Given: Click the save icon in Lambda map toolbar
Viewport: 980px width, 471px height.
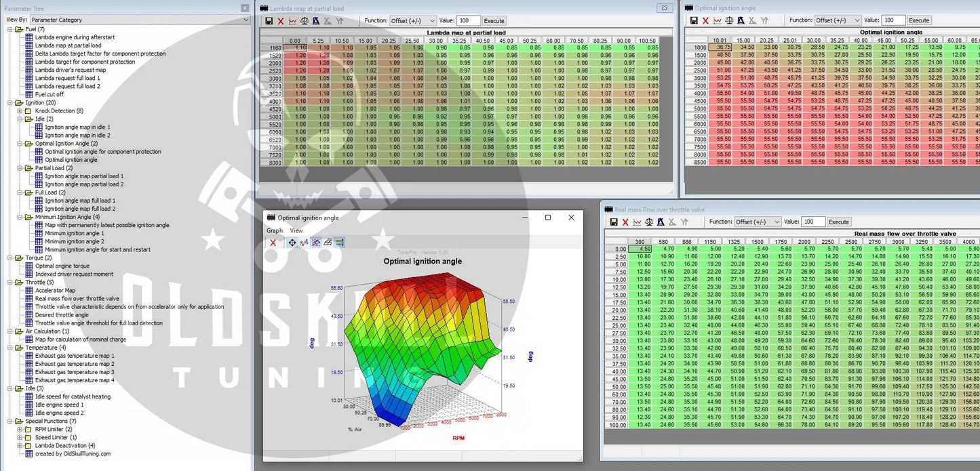Looking at the screenshot, I should (269, 21).
